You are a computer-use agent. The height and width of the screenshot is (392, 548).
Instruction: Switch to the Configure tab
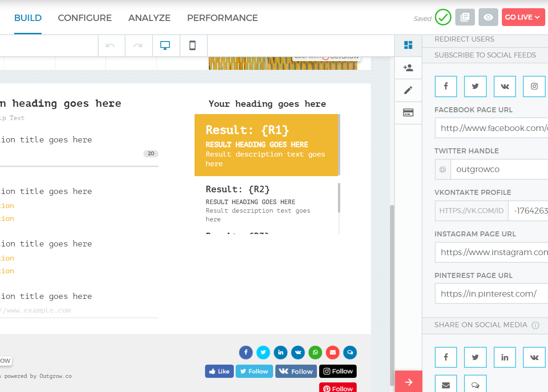pos(84,18)
